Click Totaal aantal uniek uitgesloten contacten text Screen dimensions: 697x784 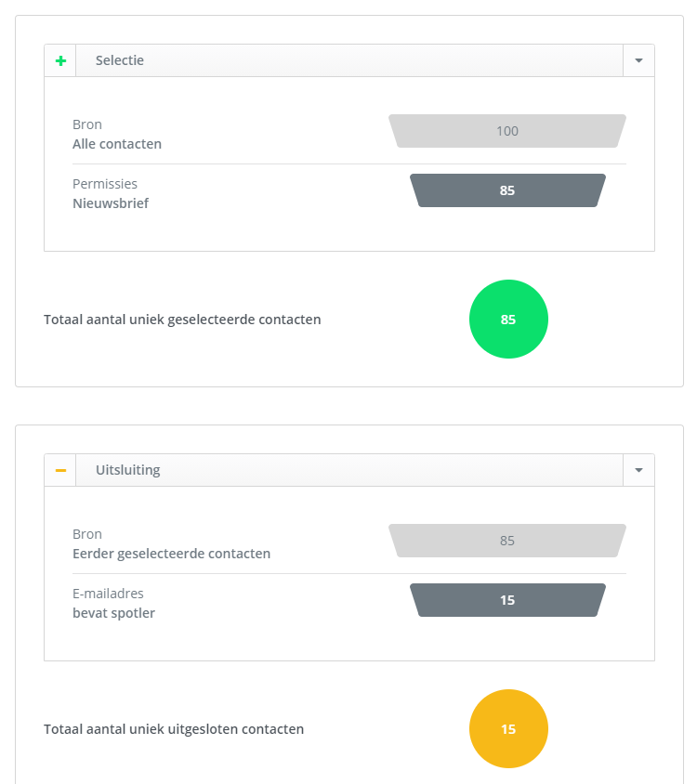click(x=174, y=729)
